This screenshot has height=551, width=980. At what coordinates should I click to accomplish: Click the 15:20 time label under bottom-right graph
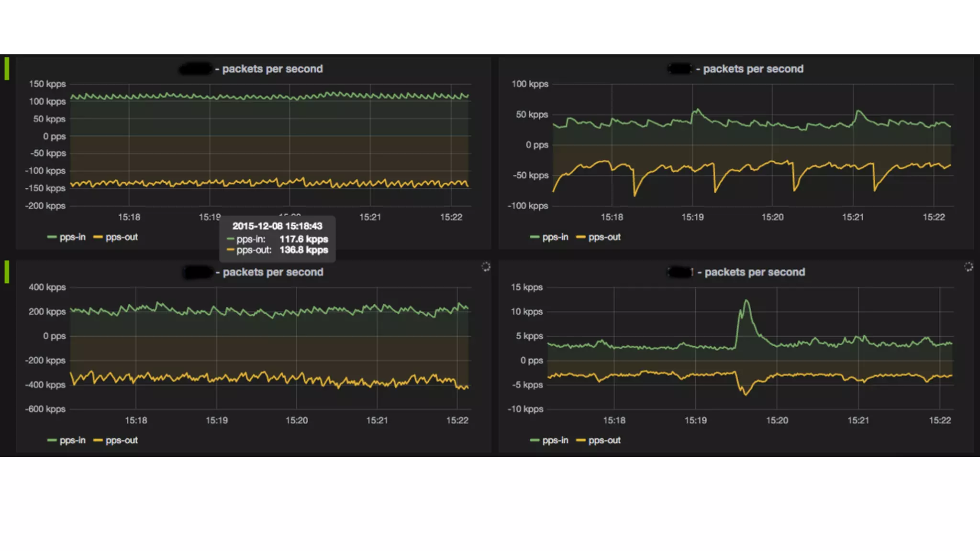pyautogui.click(x=777, y=420)
